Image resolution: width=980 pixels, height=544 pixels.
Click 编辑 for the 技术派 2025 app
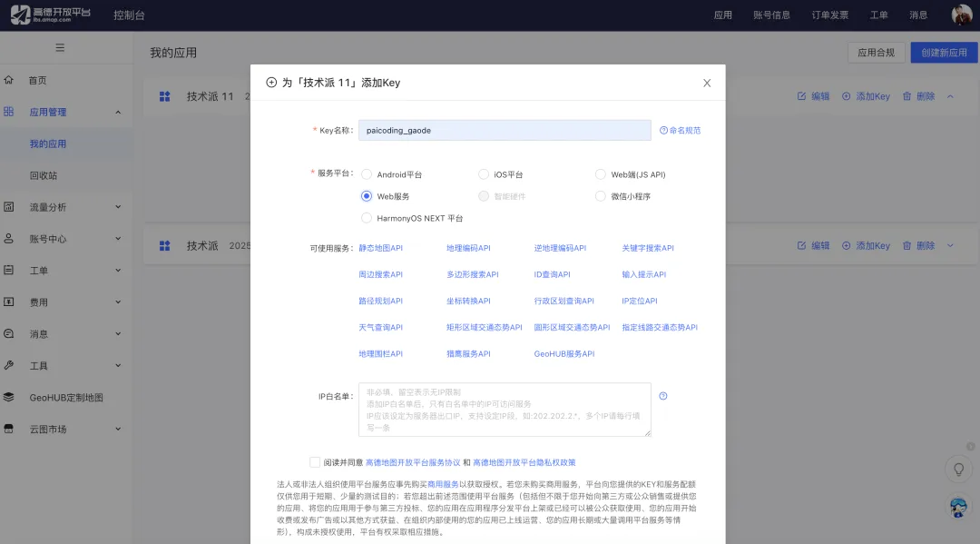pos(814,246)
